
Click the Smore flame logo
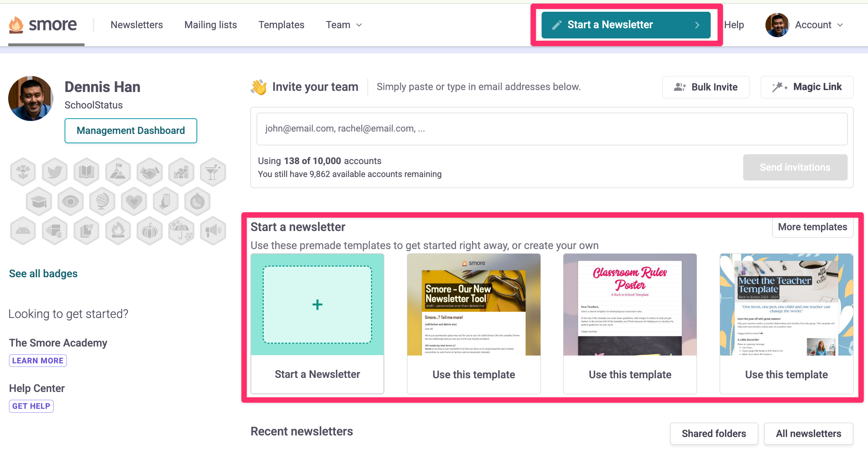pos(16,25)
